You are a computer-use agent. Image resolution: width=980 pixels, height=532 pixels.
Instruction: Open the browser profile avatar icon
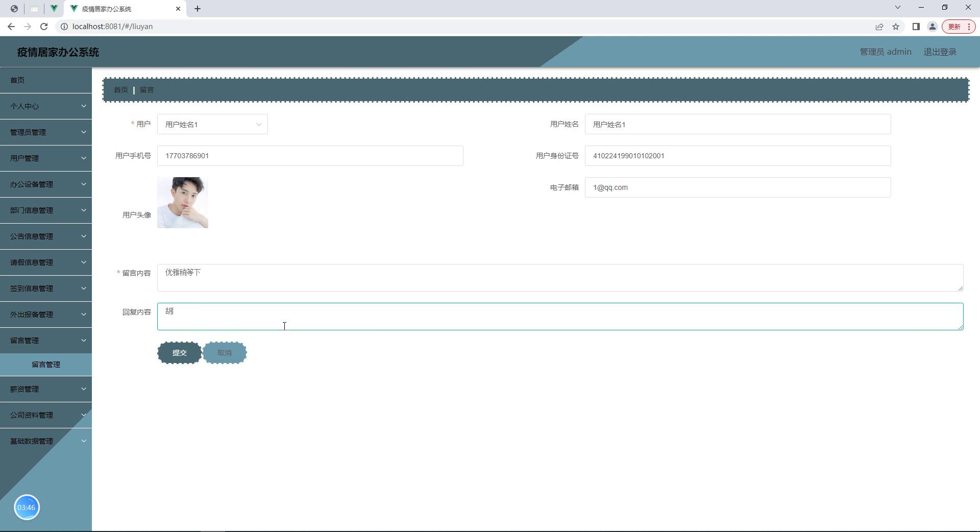click(x=932, y=27)
